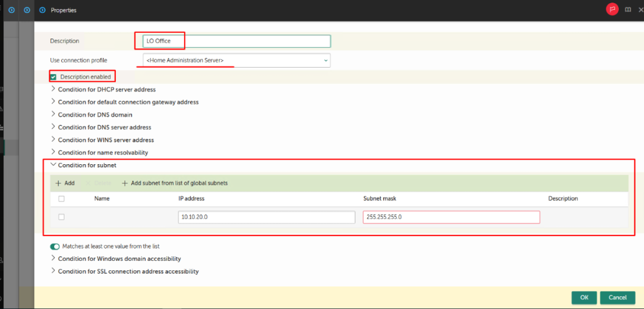Screen dimensions: 644x309
Task: Click the Properties panel arrow icon
Action: pos(43,10)
